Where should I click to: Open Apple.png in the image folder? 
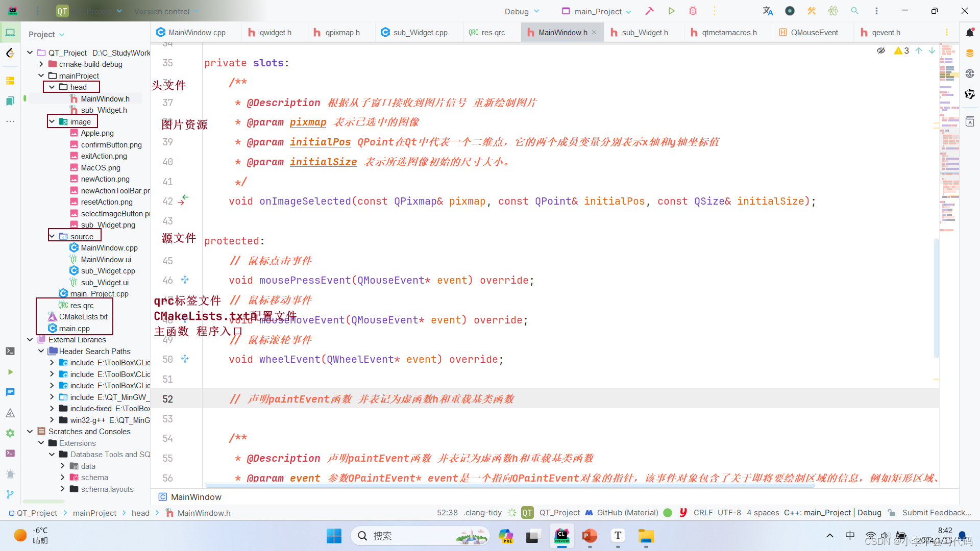pos(97,133)
